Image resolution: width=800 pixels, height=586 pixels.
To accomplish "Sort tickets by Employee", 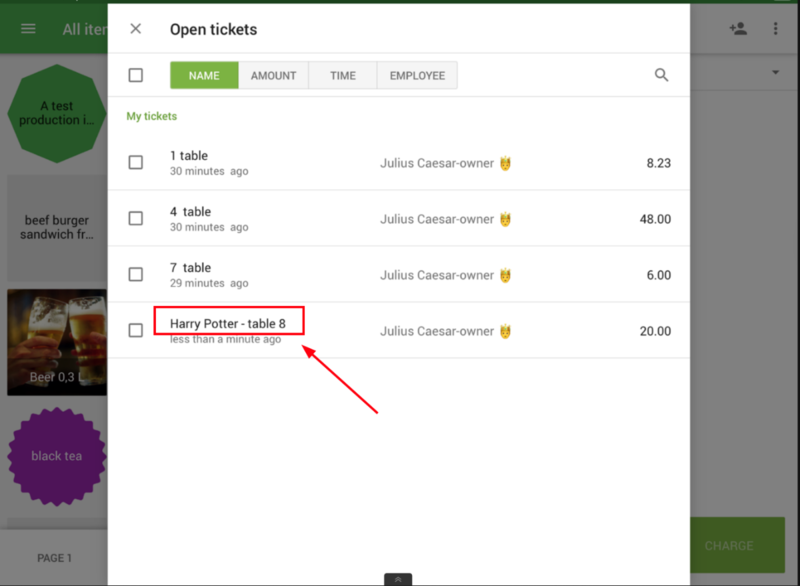I will [x=417, y=75].
